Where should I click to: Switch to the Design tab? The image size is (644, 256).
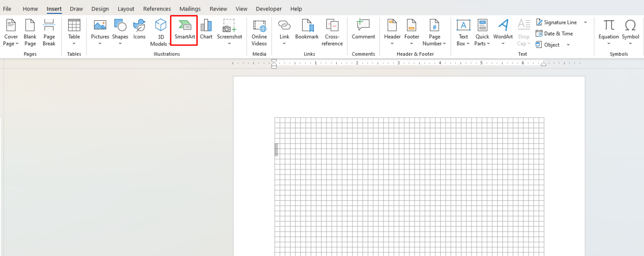(100, 9)
